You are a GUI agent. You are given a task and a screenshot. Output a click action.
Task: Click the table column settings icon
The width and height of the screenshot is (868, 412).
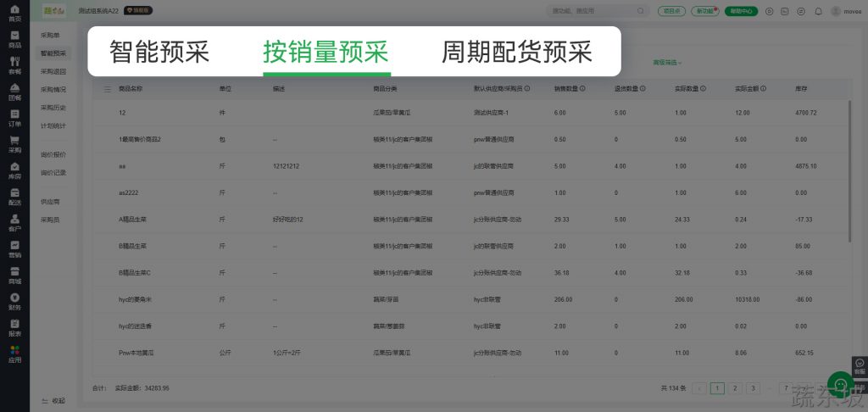[108, 89]
